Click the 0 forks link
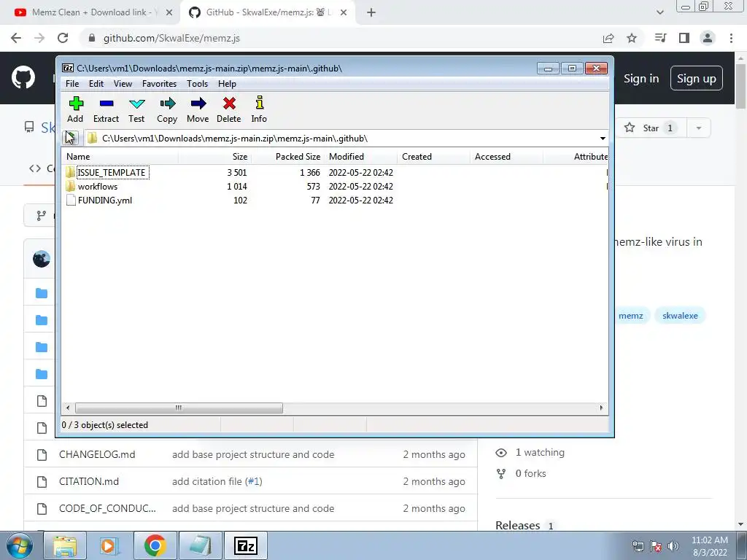The height and width of the screenshot is (560, 747). click(x=530, y=474)
